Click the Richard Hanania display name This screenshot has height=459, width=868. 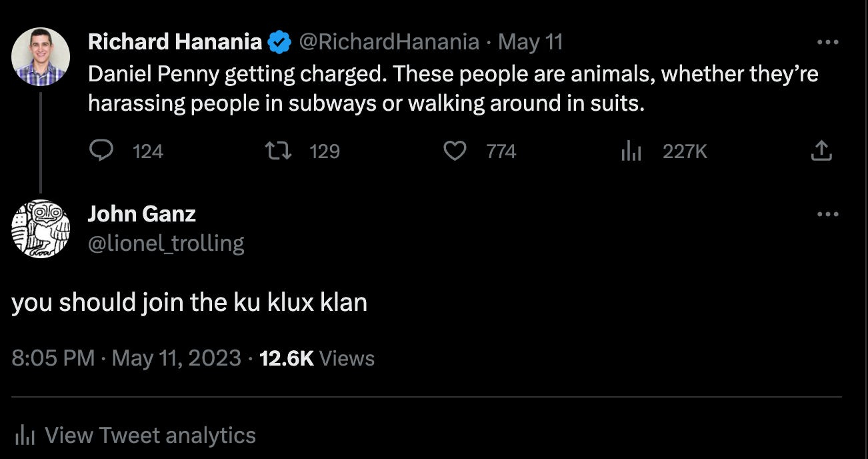click(x=175, y=43)
